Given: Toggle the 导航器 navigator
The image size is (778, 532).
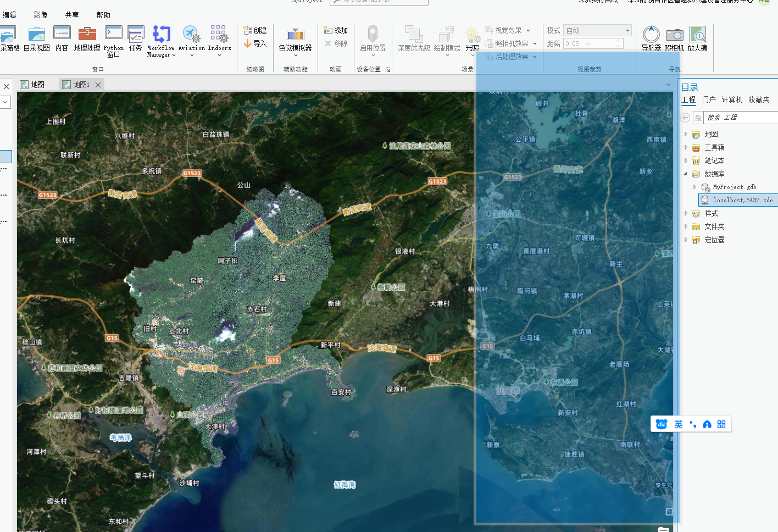Looking at the screenshot, I should 651,39.
